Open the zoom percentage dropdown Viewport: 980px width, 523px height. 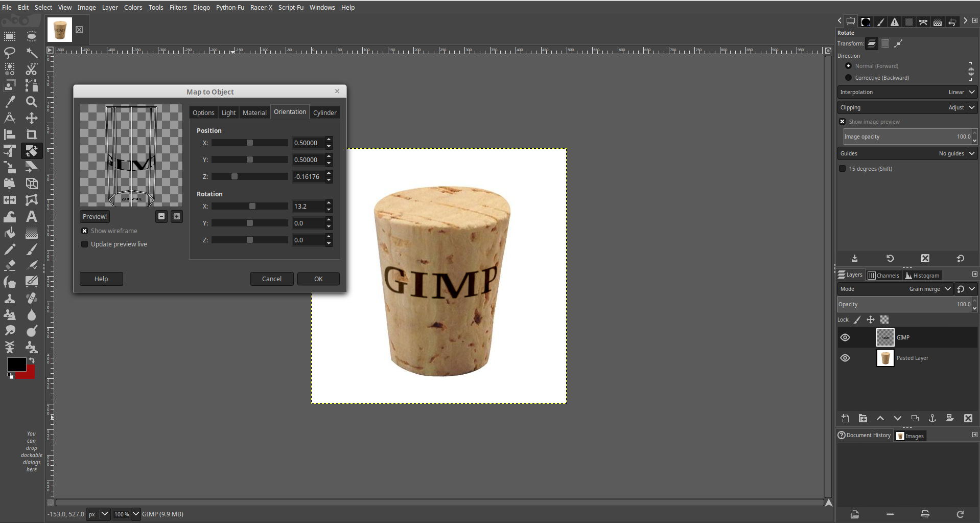click(x=136, y=514)
